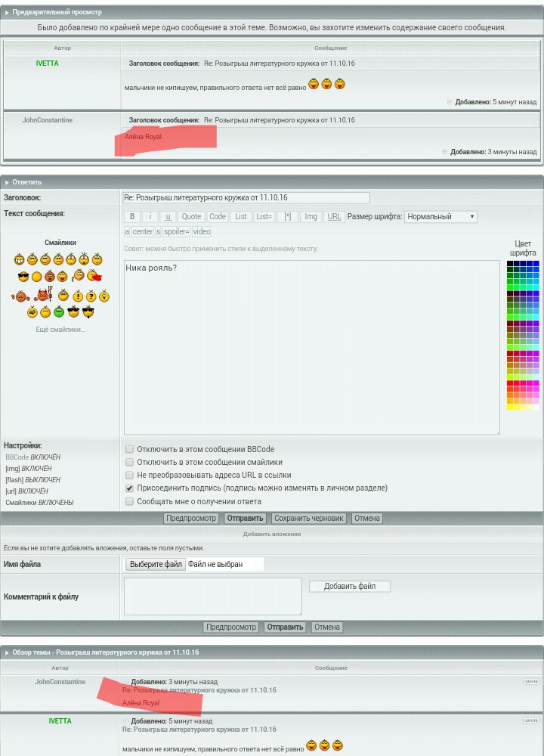Uncheck the attach signature checkbox
This screenshot has height=756, width=544.
129,488
